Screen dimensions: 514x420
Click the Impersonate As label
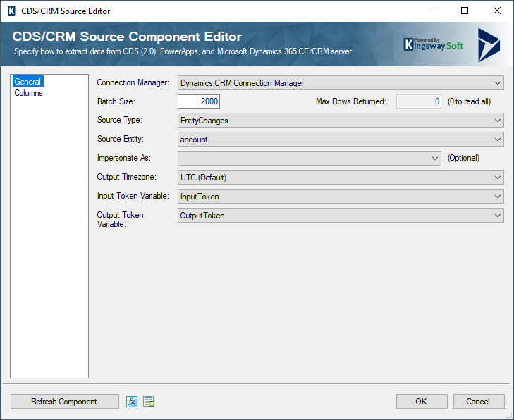point(124,158)
